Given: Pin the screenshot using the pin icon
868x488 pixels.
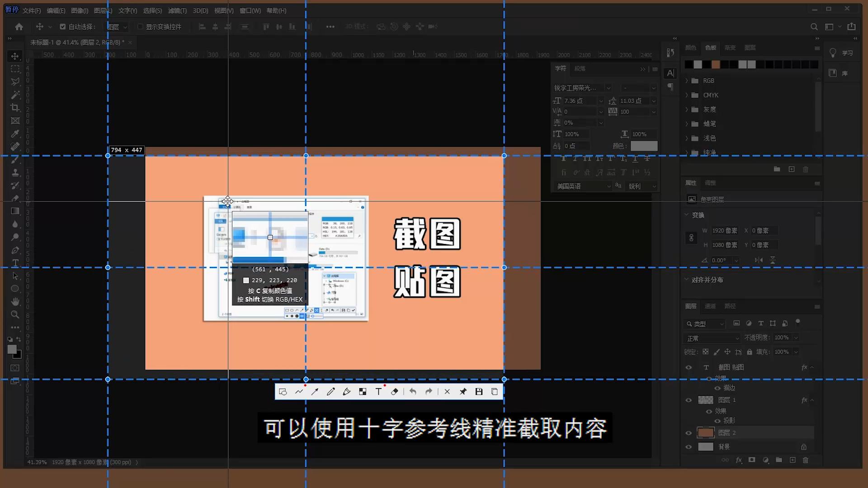Looking at the screenshot, I should point(462,391).
